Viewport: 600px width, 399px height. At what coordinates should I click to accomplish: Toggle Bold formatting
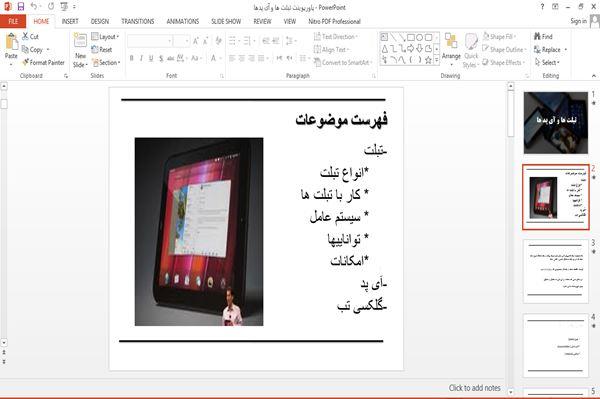pyautogui.click(x=132, y=58)
